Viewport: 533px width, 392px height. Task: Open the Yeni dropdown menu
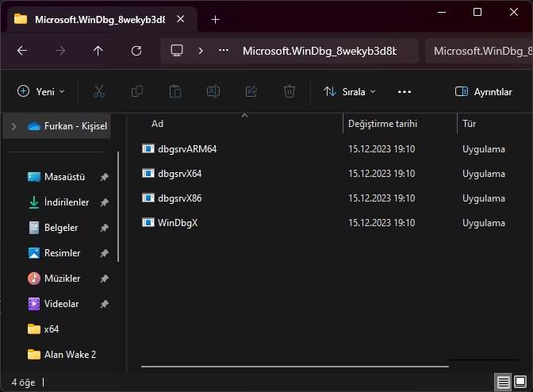pyautogui.click(x=41, y=91)
